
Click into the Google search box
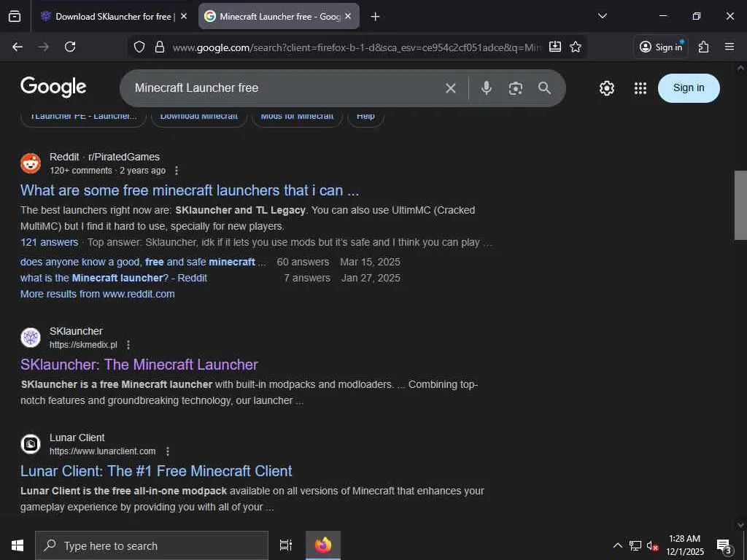(x=286, y=88)
